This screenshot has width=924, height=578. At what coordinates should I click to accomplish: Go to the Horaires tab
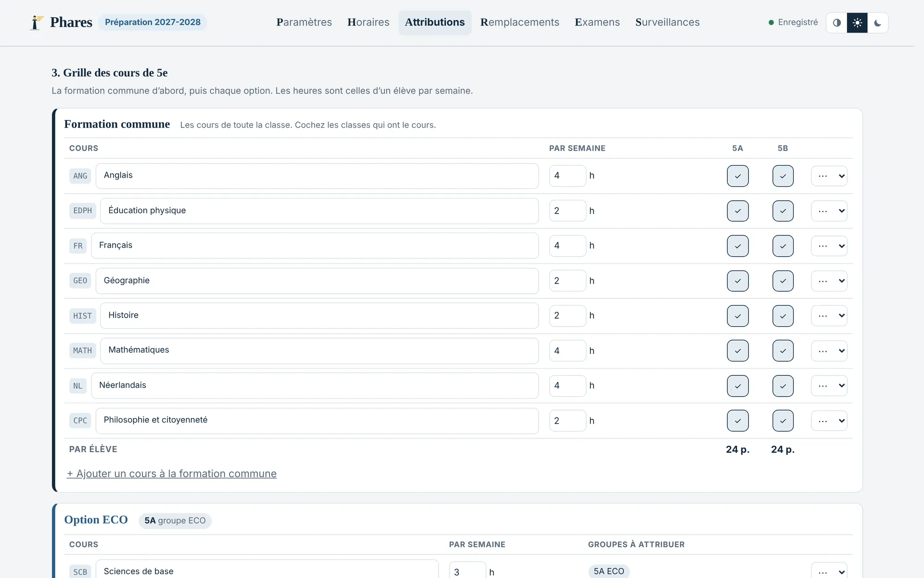(368, 22)
